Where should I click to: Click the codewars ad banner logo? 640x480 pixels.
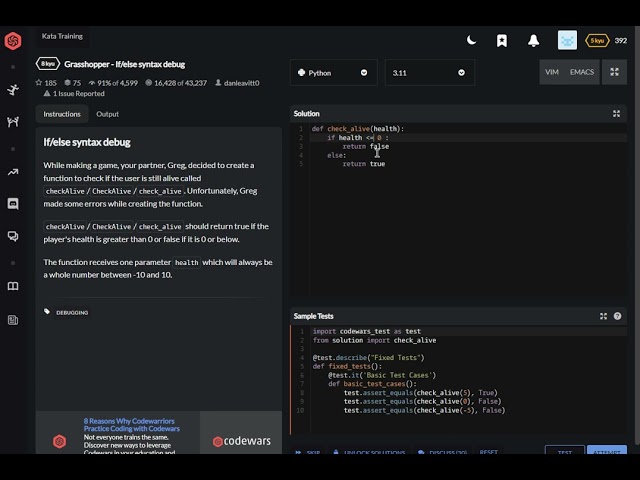(x=241, y=441)
